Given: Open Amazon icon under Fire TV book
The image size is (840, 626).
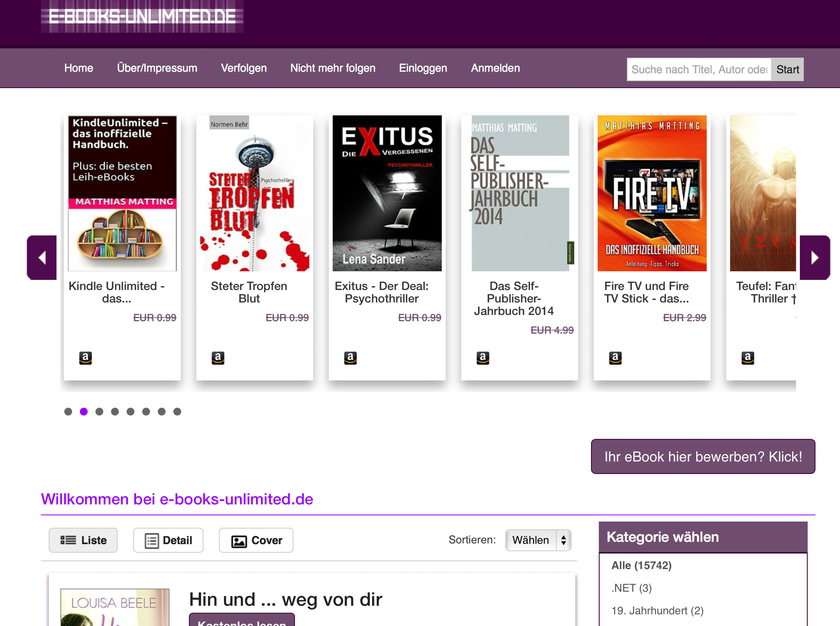Looking at the screenshot, I should 615,357.
